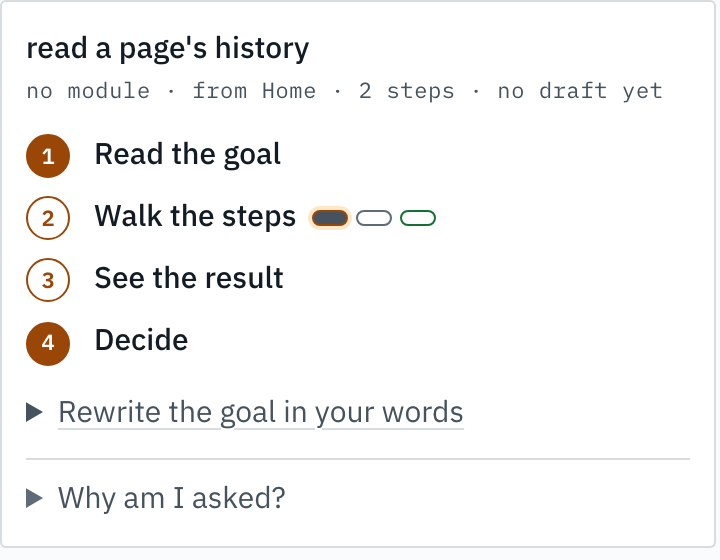Open the Read the goal step

point(187,154)
